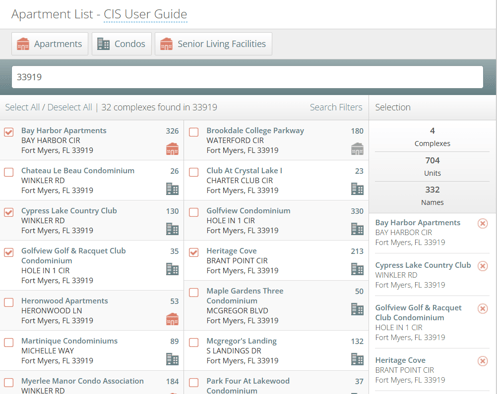Uncheck the Bay Harbor Apartments checkbox
Viewport: 497px width, 394px height.
pos(9,132)
